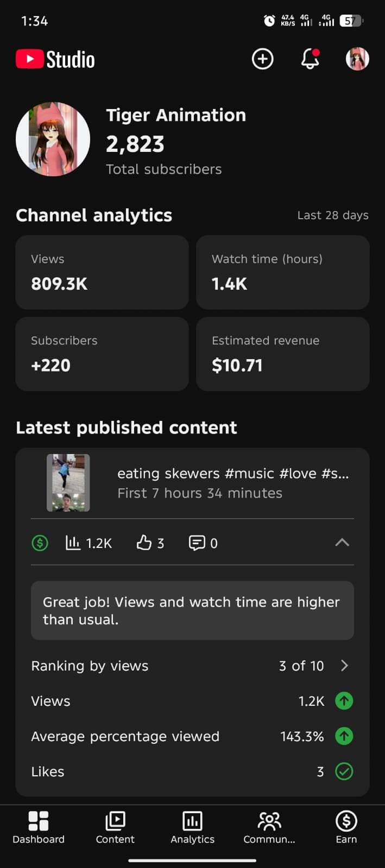Open the Estimated revenue card
The image size is (385, 868).
point(282,354)
